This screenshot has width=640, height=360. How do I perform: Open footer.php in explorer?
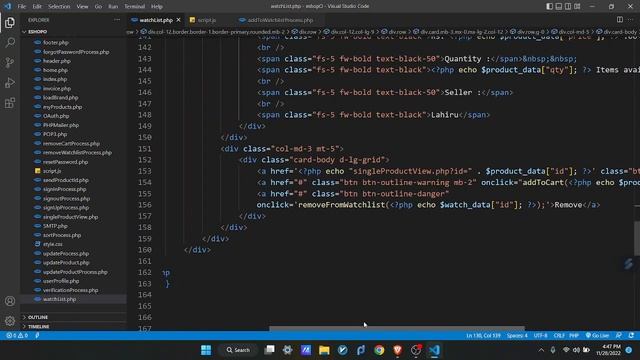point(56,42)
